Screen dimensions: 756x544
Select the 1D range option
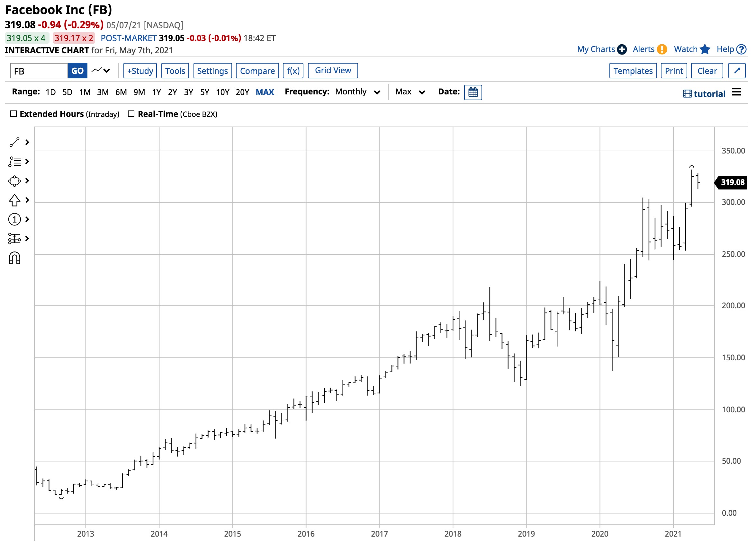pos(51,92)
